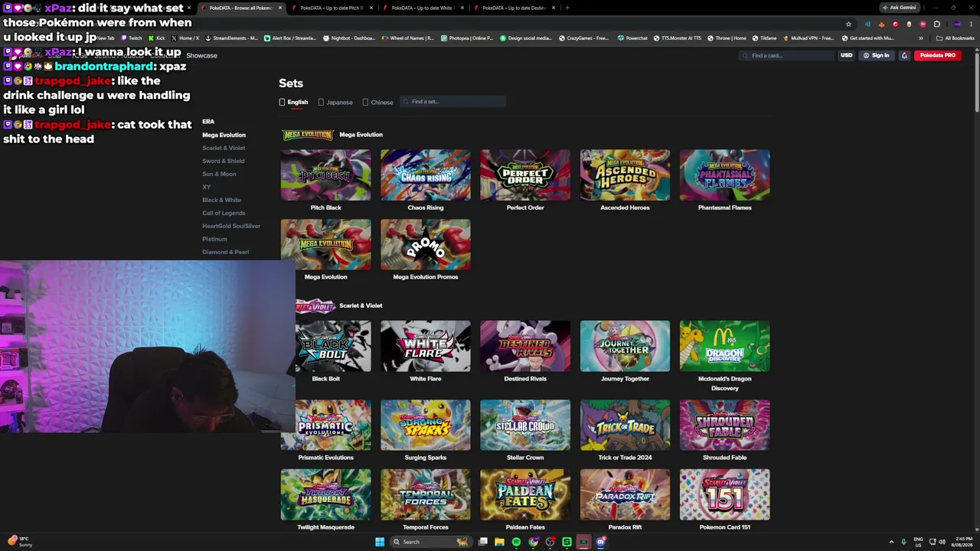This screenshot has width=980, height=551.
Task: Select Mega Evolution era in sidebar
Action: [224, 135]
